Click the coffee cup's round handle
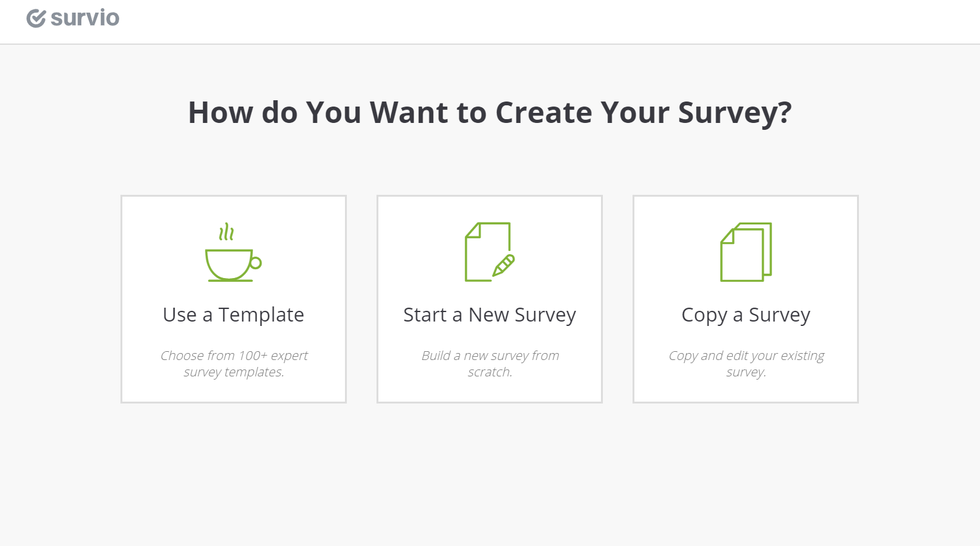Screen dimensions: 980x546 point(255,263)
